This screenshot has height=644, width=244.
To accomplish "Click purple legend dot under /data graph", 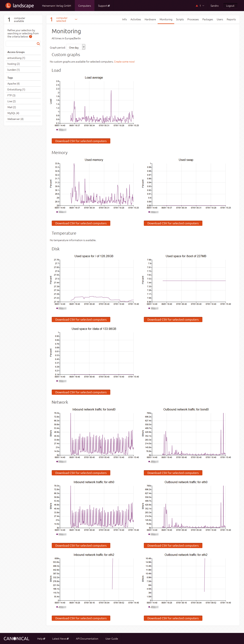I will click(x=57, y=381).
